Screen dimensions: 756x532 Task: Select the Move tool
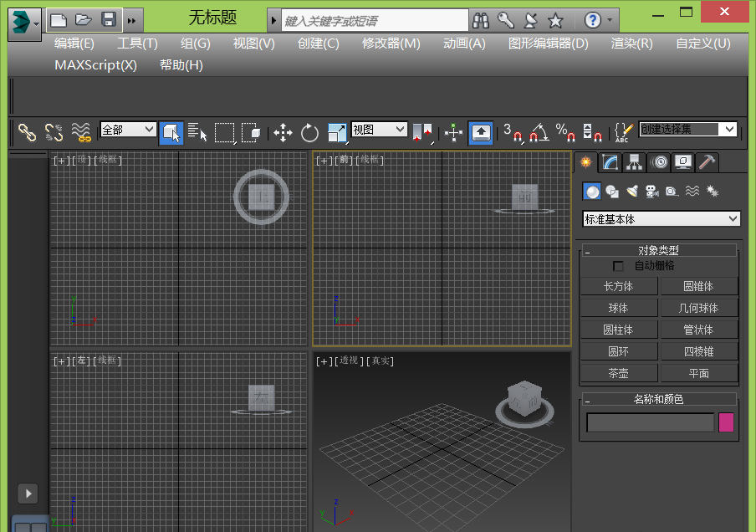click(283, 133)
